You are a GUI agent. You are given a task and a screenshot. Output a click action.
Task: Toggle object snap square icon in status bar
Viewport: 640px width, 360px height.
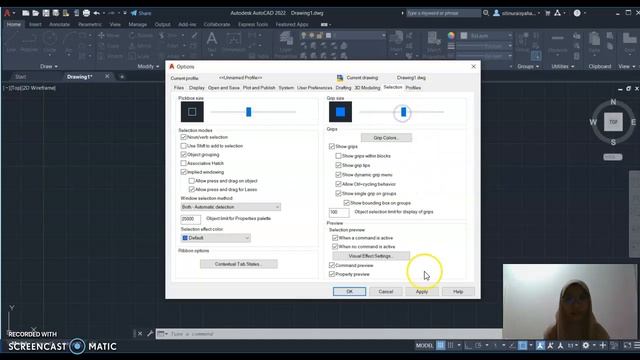[522, 345]
